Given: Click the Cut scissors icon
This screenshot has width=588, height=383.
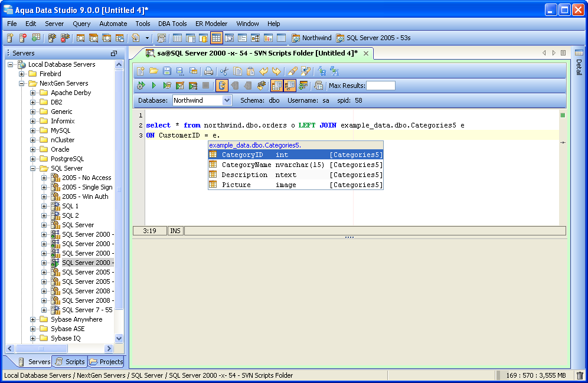Looking at the screenshot, I should 224,71.
